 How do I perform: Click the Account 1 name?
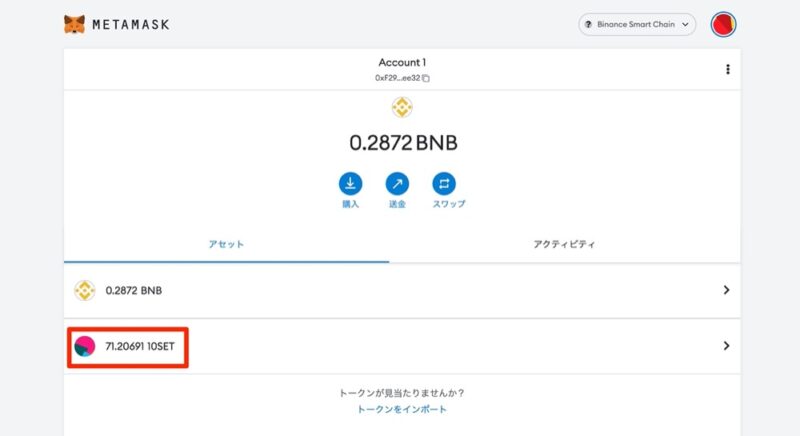coord(402,62)
